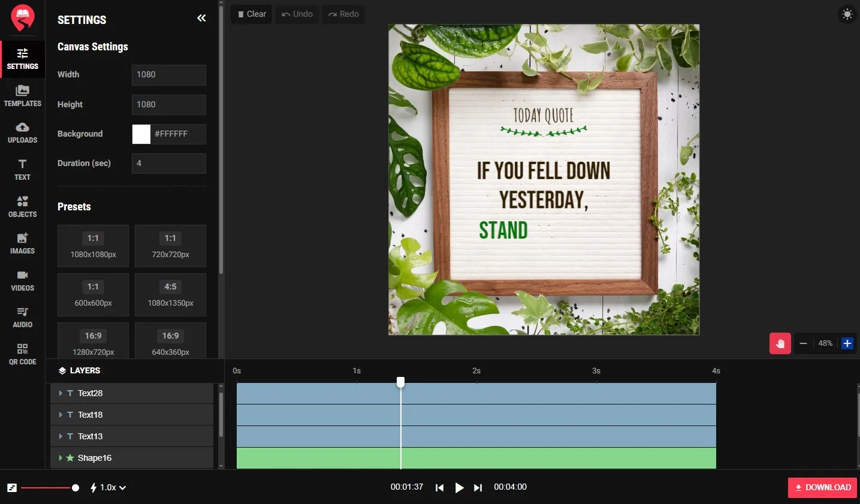Select the Text tool panel

[x=22, y=170]
